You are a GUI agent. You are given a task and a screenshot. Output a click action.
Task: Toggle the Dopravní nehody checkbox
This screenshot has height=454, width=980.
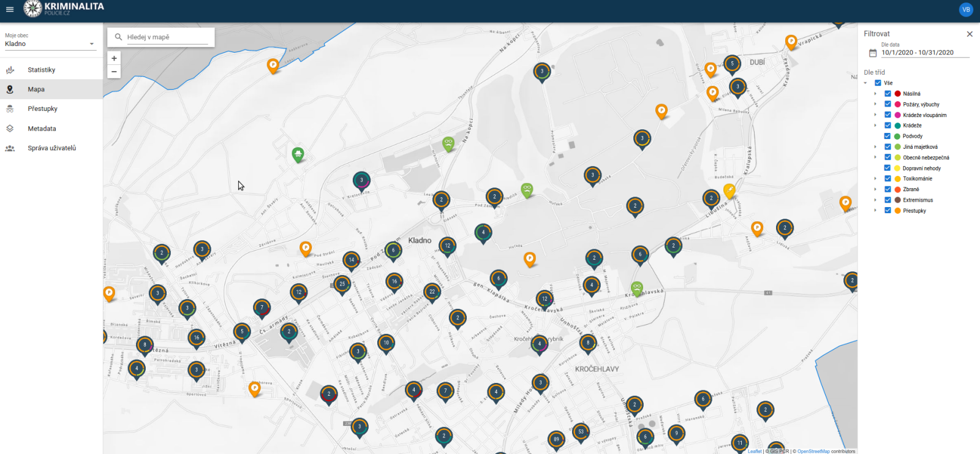point(888,168)
